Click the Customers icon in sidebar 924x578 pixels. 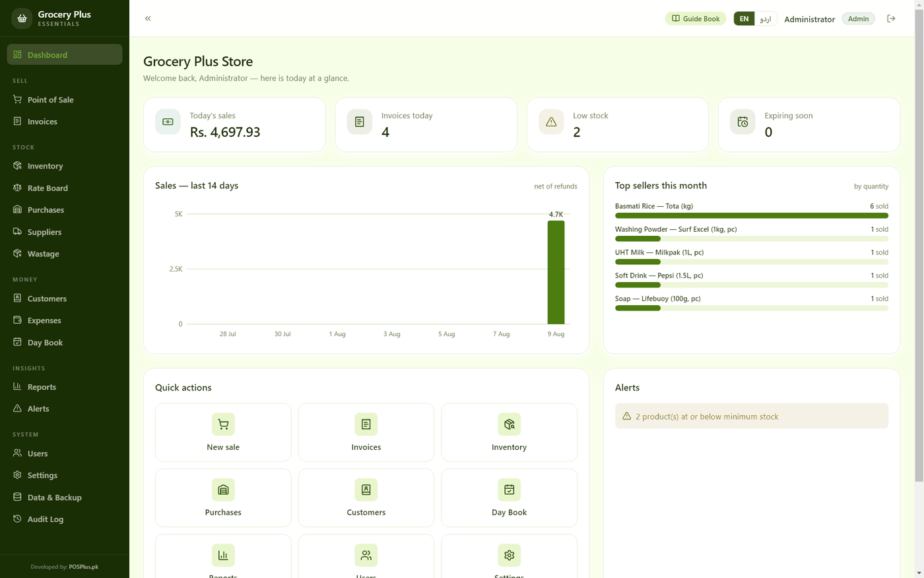(x=17, y=298)
